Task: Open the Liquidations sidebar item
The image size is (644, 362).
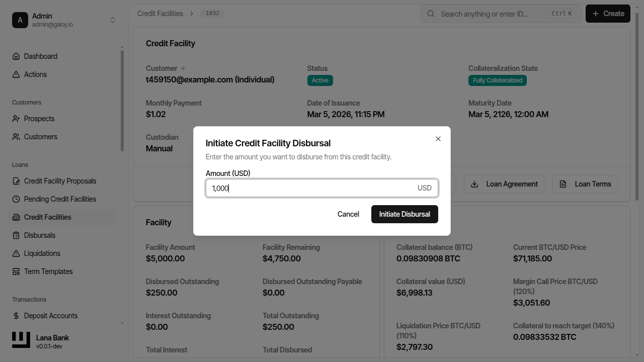Action: pyautogui.click(x=42, y=253)
